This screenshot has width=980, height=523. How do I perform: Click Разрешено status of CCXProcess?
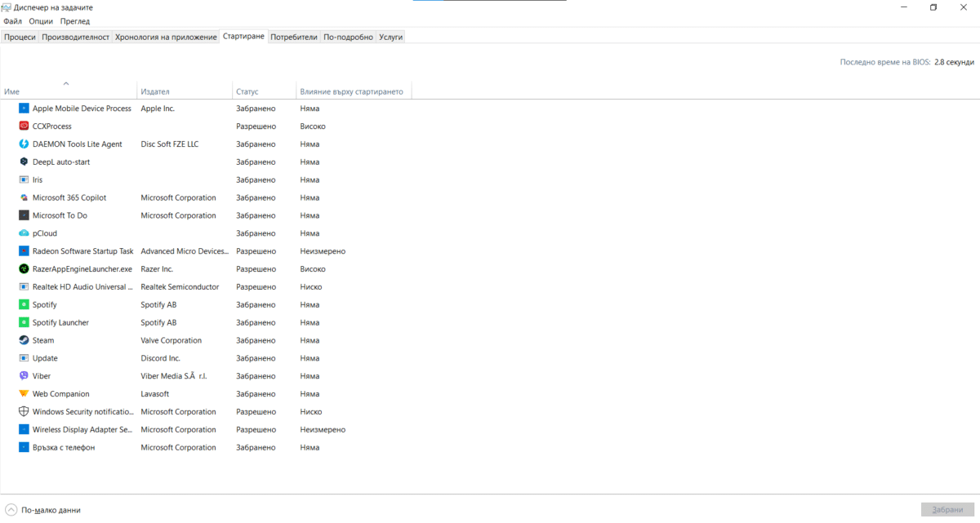point(256,126)
